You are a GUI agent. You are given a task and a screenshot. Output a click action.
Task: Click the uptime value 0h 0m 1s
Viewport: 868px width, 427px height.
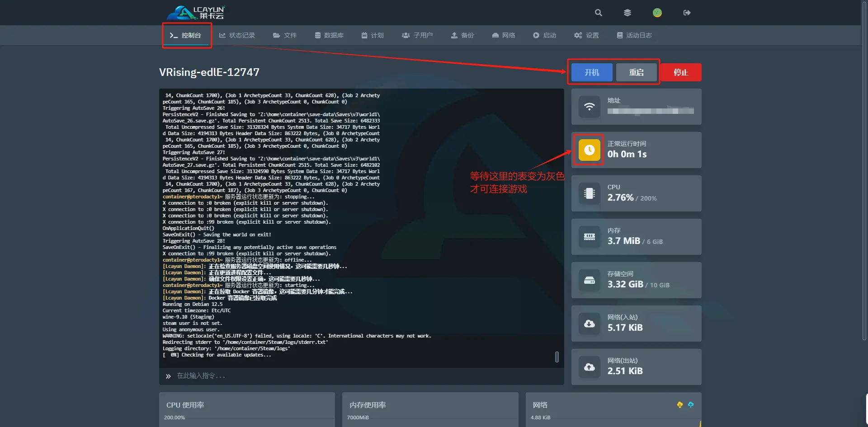pos(627,155)
